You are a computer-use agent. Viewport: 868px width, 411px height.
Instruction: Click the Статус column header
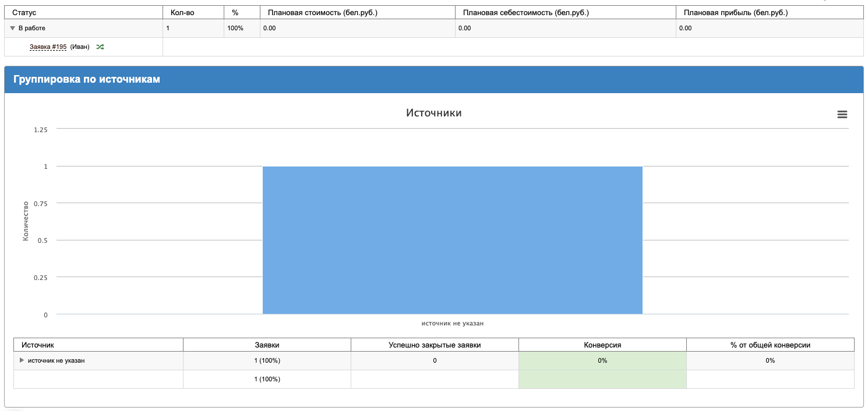pyautogui.click(x=24, y=12)
